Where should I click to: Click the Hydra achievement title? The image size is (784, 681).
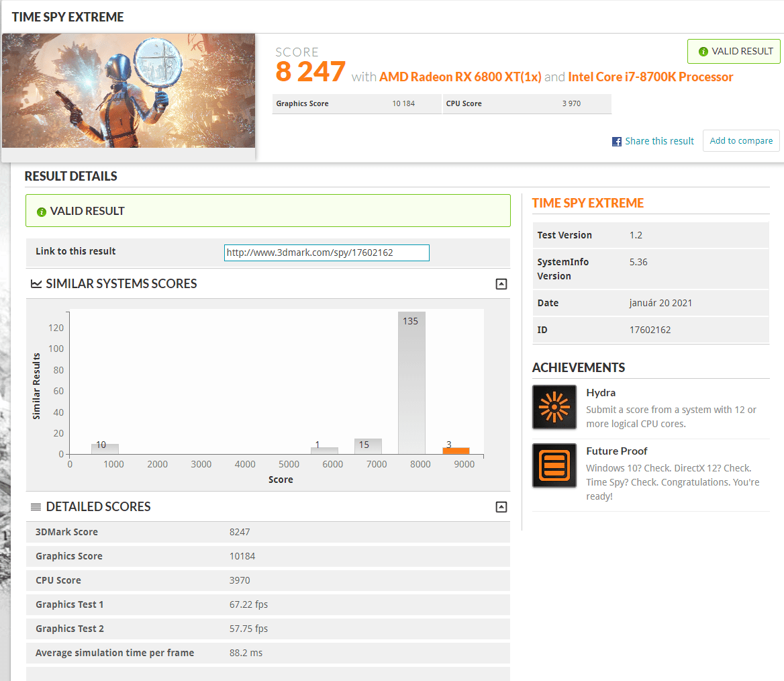pos(601,394)
